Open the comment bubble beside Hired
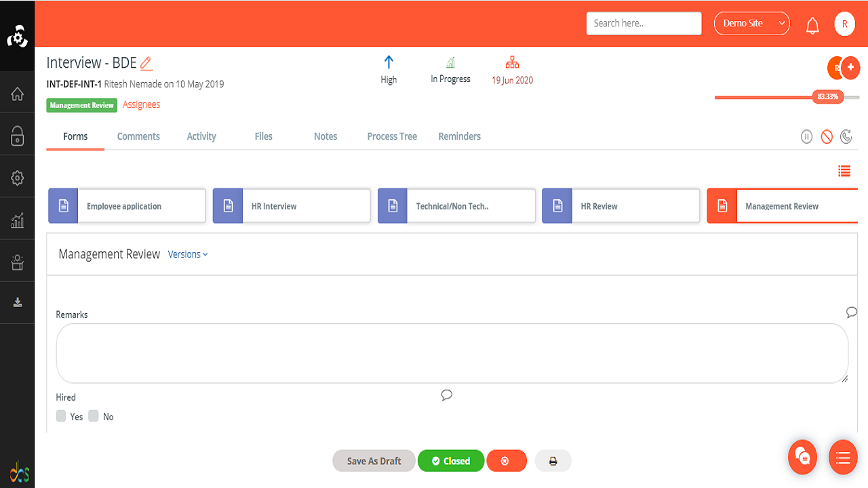Screen dimensions: 868x488 click(446, 395)
